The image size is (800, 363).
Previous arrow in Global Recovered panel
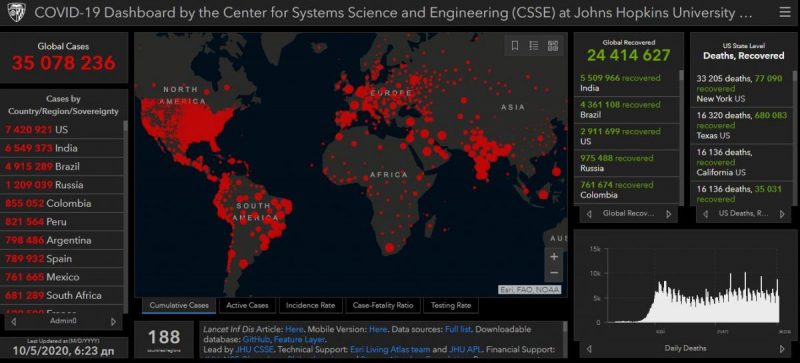[x=589, y=214]
